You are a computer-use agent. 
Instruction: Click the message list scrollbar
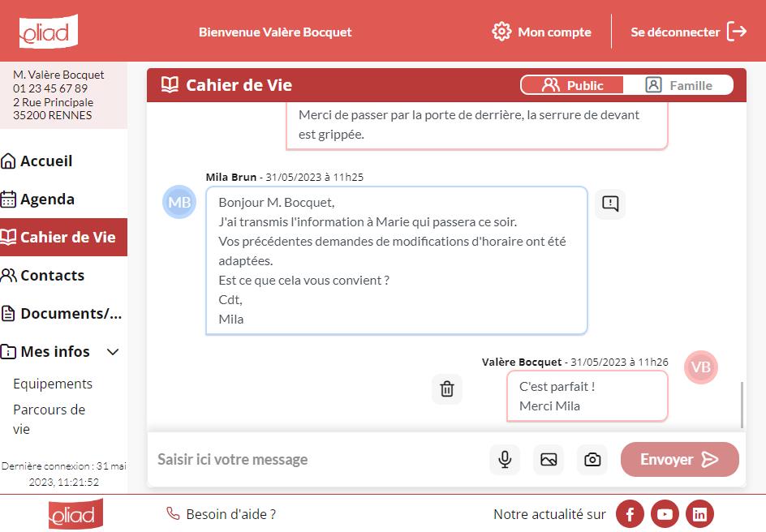(x=742, y=405)
